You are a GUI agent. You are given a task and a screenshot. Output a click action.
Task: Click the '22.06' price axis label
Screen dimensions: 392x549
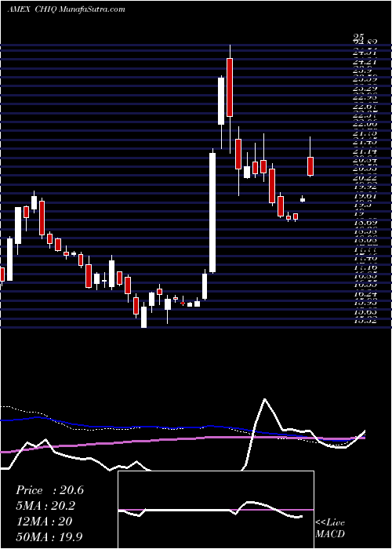(x=365, y=125)
